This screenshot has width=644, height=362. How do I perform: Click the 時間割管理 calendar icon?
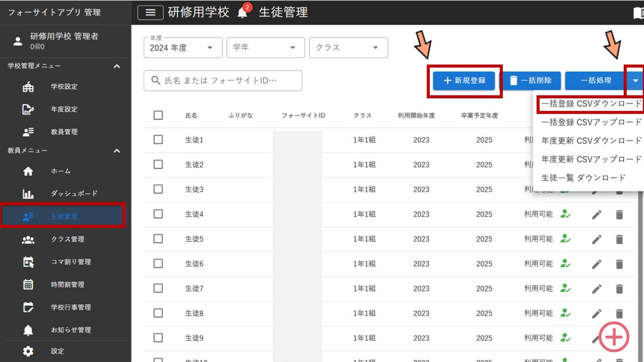(28, 285)
